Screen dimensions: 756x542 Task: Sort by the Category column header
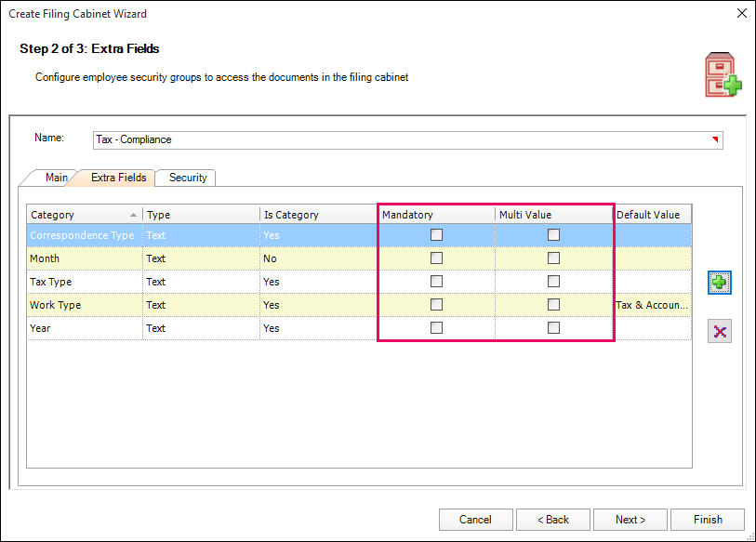(x=84, y=215)
